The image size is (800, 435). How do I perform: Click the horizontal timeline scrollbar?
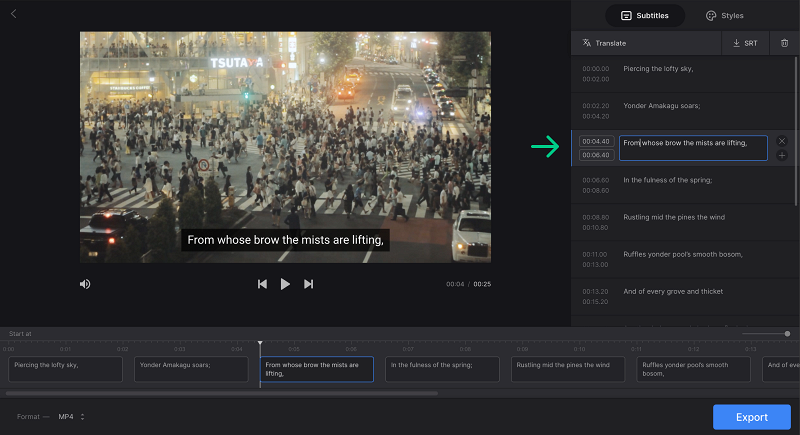(x=221, y=393)
